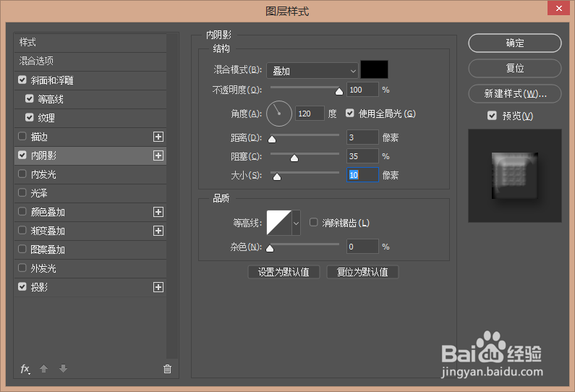Select the 外发光 effect row
This screenshot has width=575, height=392.
(90, 268)
